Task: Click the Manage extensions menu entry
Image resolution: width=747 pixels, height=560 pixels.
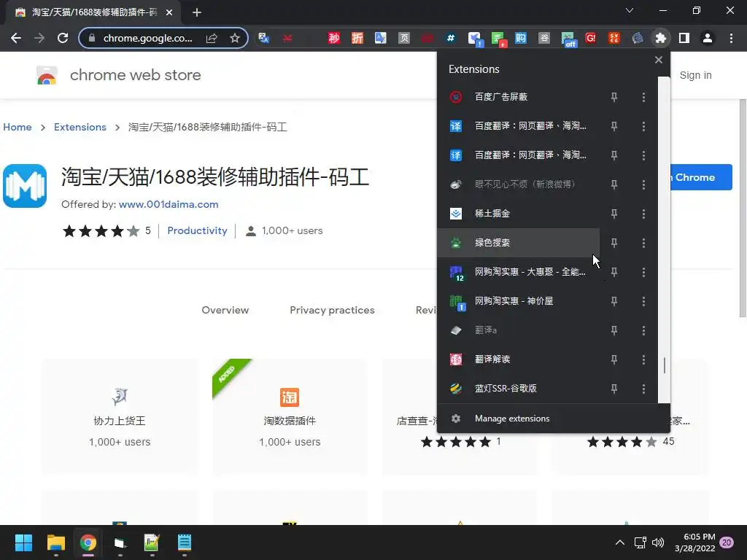Action: 553,419
